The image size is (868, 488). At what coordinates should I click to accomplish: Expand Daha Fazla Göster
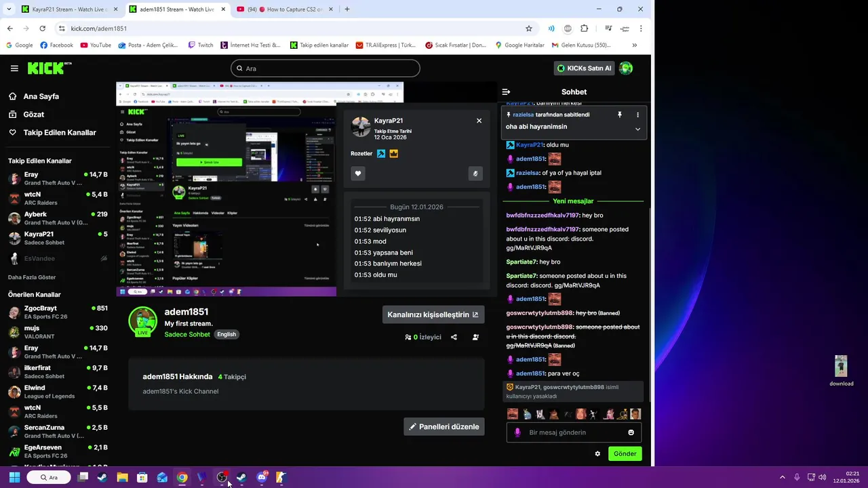32,277
